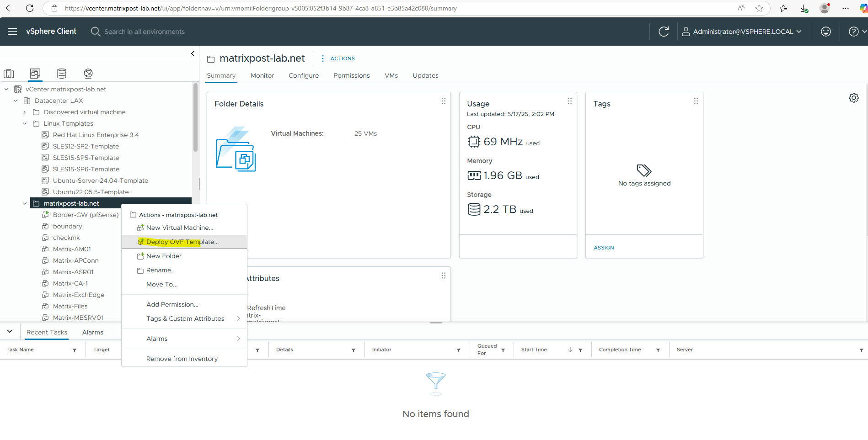Open the Monitor tab

pyautogui.click(x=262, y=75)
